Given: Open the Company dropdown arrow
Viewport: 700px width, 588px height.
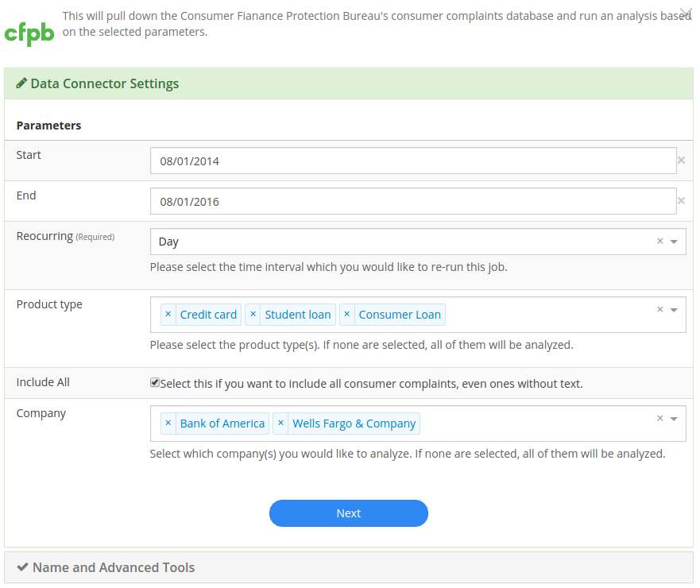Looking at the screenshot, I should click(x=674, y=419).
